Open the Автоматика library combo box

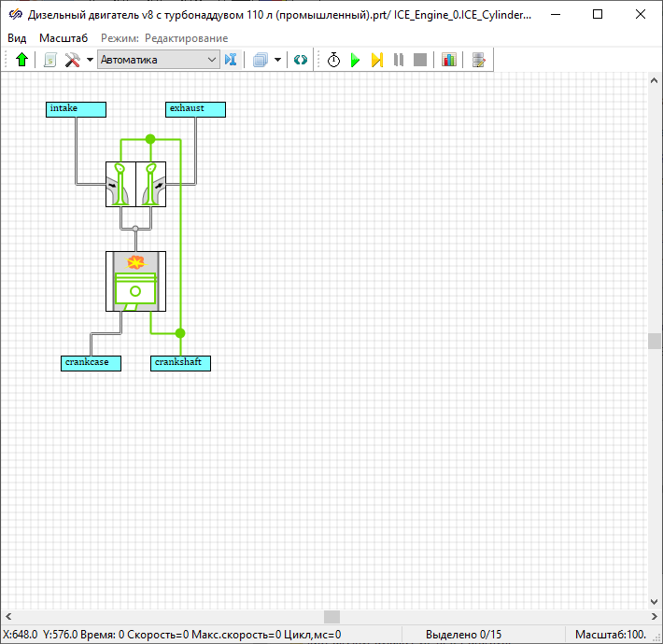pos(158,60)
